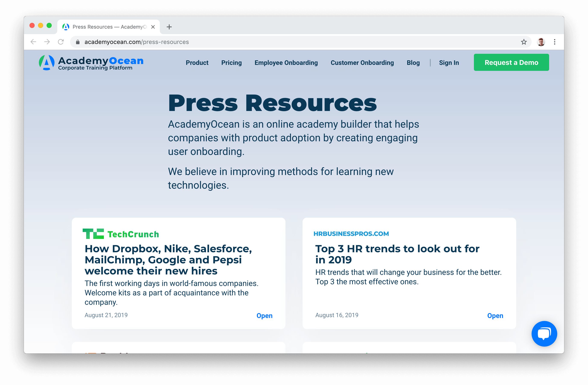Click the 'August 21, 2019' date text
This screenshot has height=385, width=588.
[106, 315]
